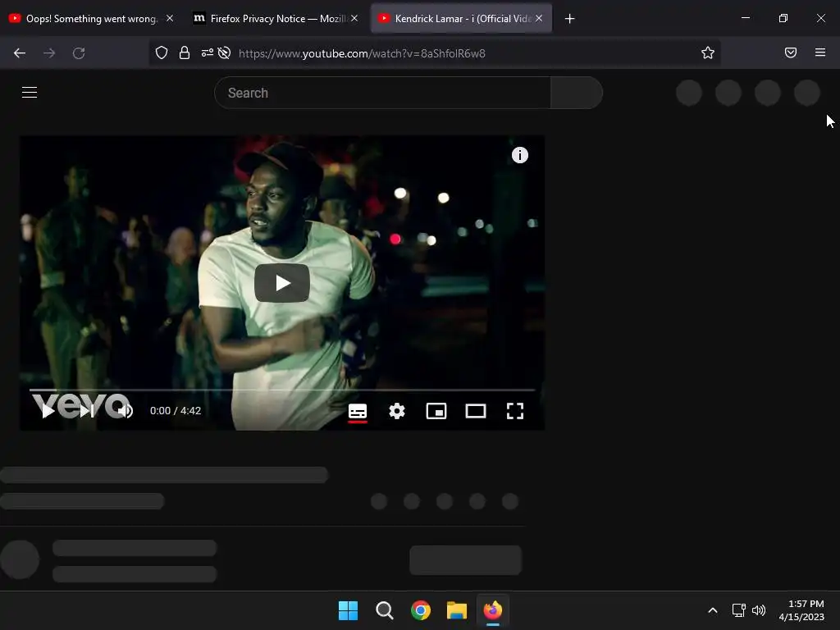The height and width of the screenshot is (630, 840).
Task: Show video info card icon
Action: coord(519,155)
